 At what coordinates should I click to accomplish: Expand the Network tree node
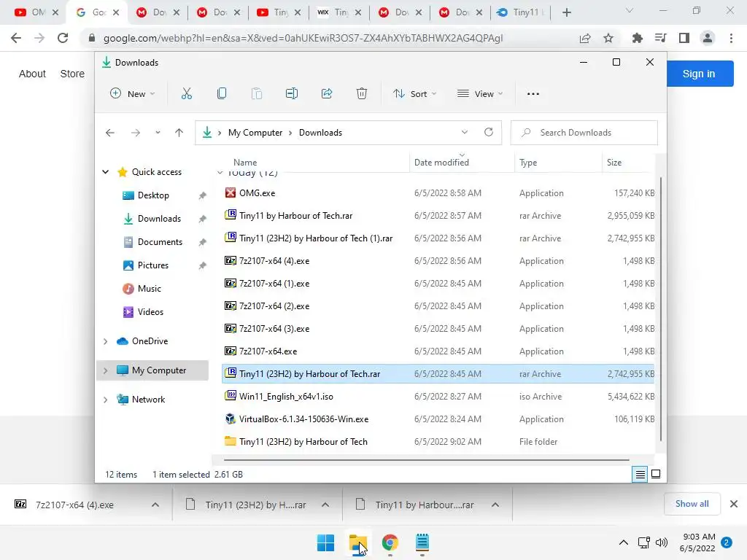click(x=105, y=400)
